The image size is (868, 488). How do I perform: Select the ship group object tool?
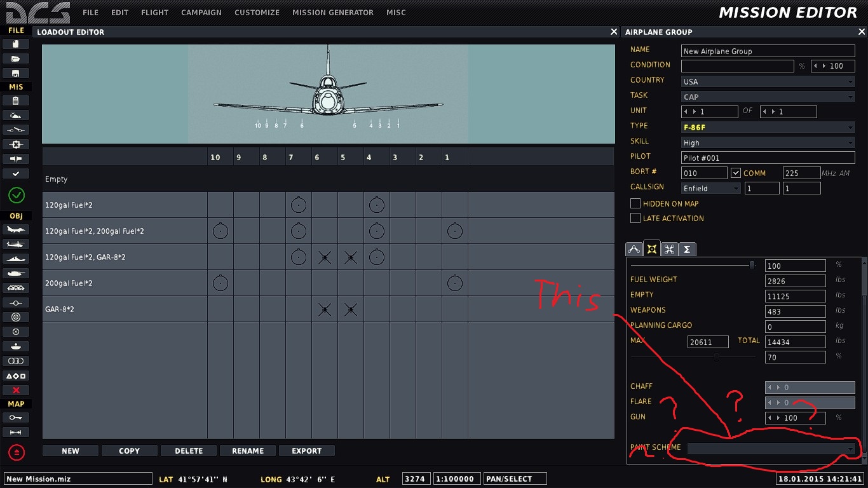16,259
